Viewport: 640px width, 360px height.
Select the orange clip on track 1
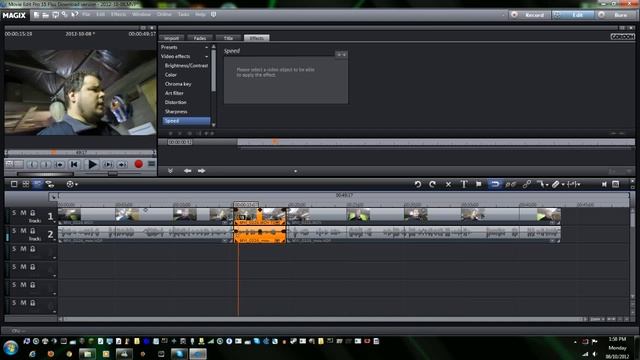[x=260, y=216]
